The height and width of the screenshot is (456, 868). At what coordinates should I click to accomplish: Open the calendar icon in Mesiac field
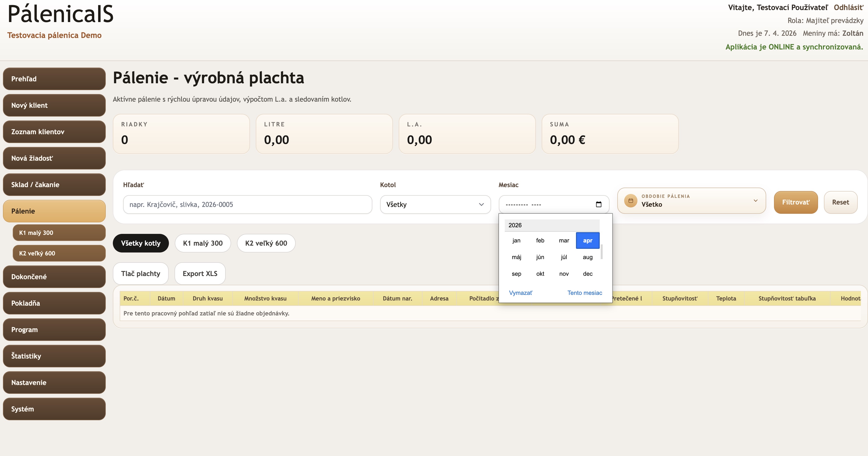(598, 204)
